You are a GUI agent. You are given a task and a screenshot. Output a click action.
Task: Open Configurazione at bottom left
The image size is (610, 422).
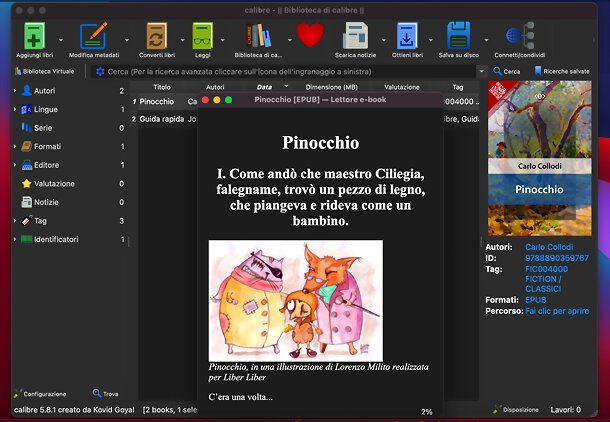pos(40,394)
